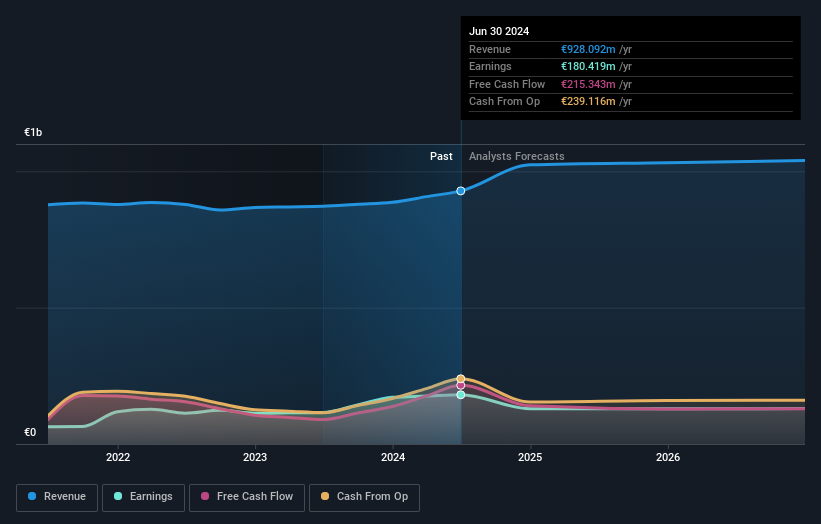Select the 2022 x-axis label
Viewport: 821px width, 524px height.
(118, 457)
